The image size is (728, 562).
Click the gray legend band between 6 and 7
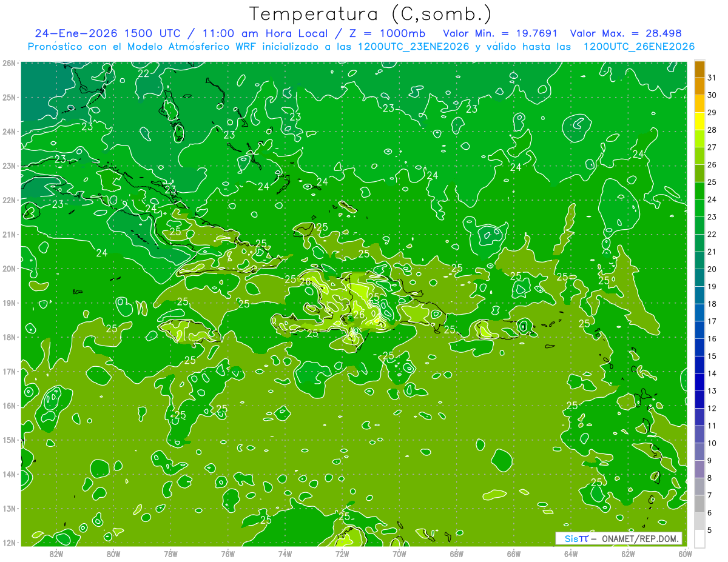click(699, 504)
